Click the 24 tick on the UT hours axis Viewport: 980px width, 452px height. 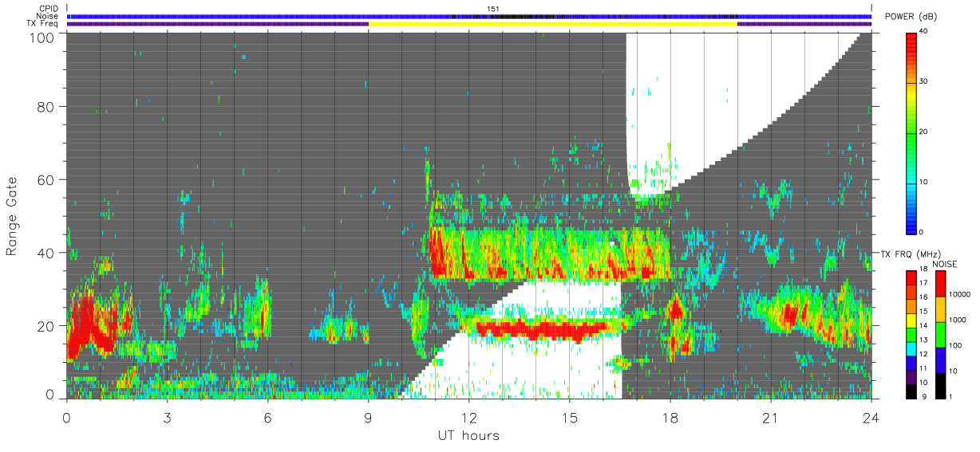coord(871,417)
